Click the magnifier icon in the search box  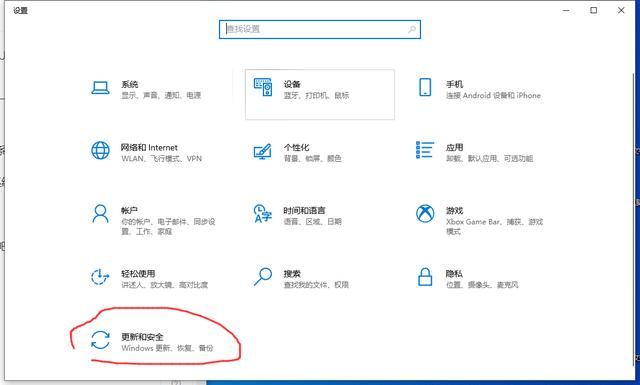(412, 29)
